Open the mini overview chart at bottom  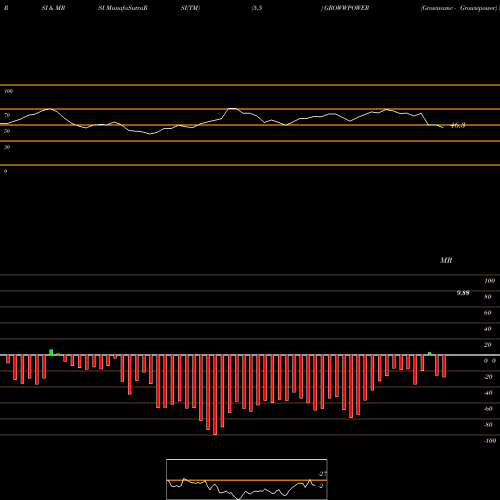coord(247,479)
